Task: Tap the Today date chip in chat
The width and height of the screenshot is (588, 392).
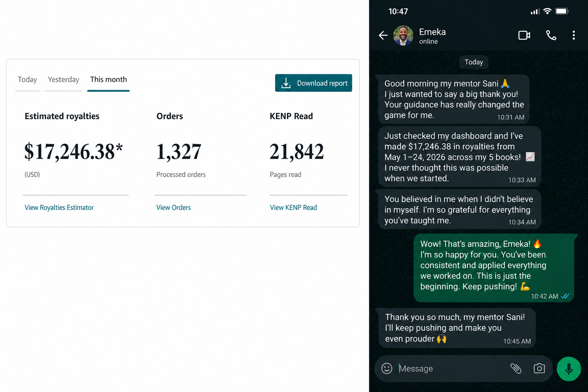Action: [474, 62]
